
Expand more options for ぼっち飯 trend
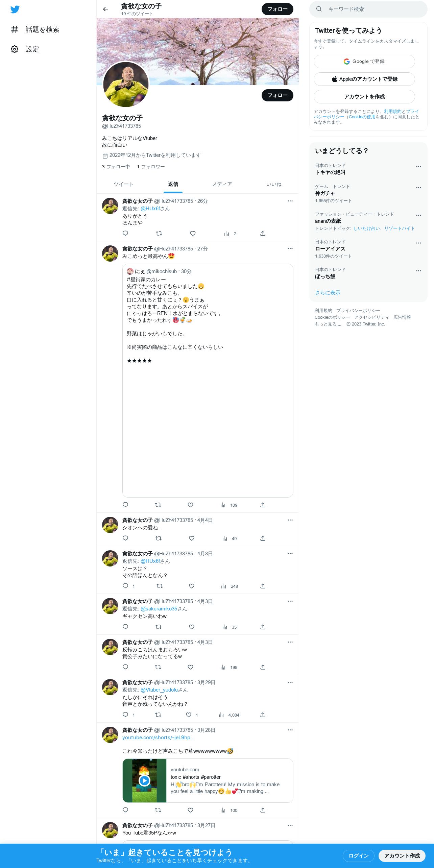pyautogui.click(x=418, y=271)
